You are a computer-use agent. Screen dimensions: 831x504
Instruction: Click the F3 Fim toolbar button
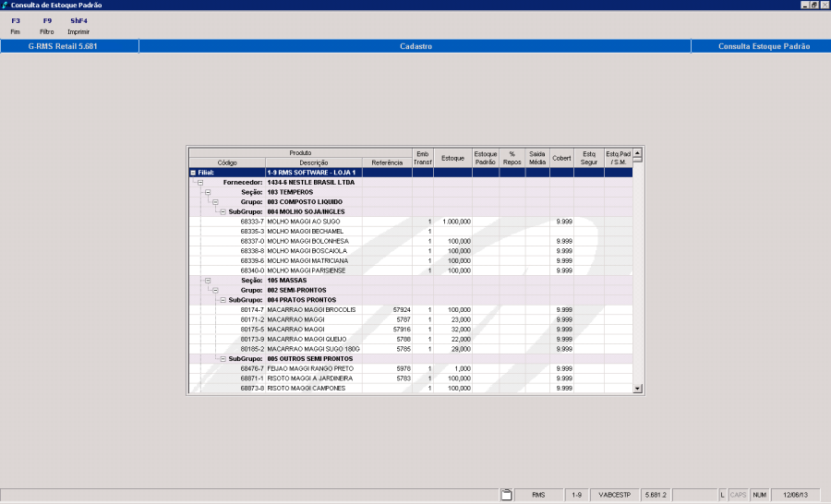tap(16, 26)
